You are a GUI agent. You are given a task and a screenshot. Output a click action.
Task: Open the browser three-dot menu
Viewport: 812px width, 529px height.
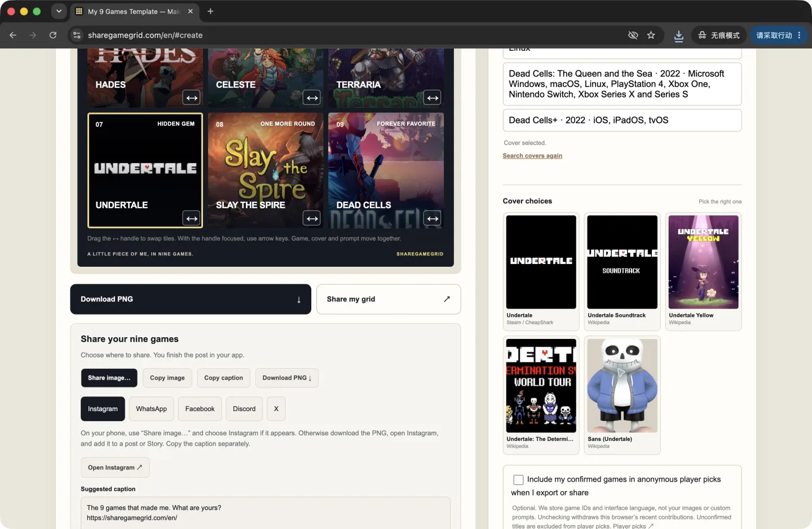pos(799,35)
